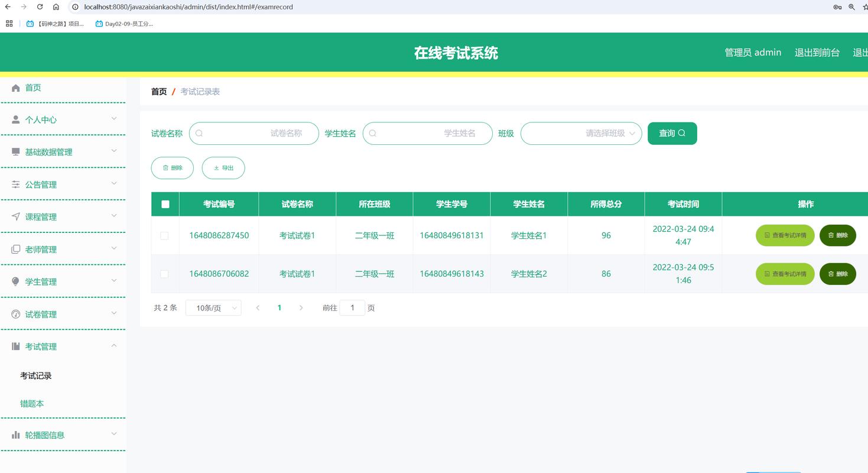The image size is (868, 473).
Task: Click the 导出 export button
Action: [x=223, y=168]
